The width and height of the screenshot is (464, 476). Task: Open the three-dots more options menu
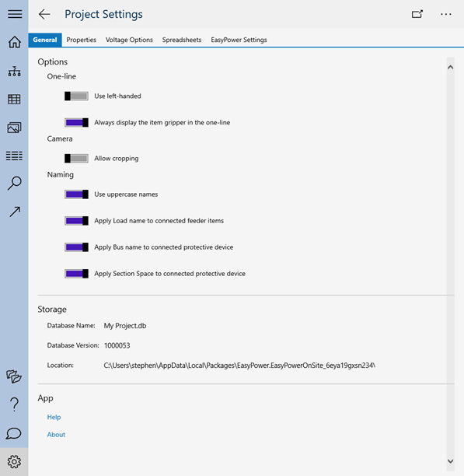(x=446, y=14)
